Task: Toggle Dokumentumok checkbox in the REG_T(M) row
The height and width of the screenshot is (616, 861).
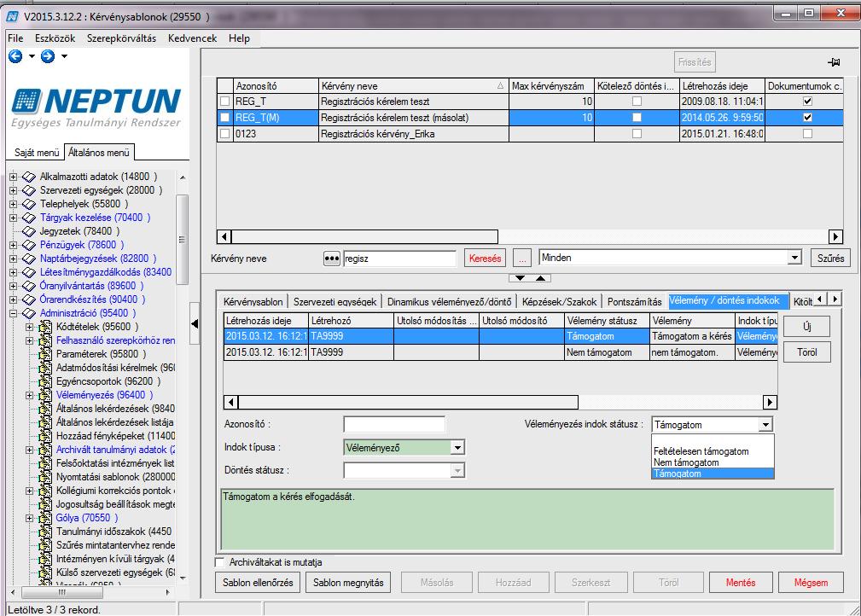Action: pos(807,118)
